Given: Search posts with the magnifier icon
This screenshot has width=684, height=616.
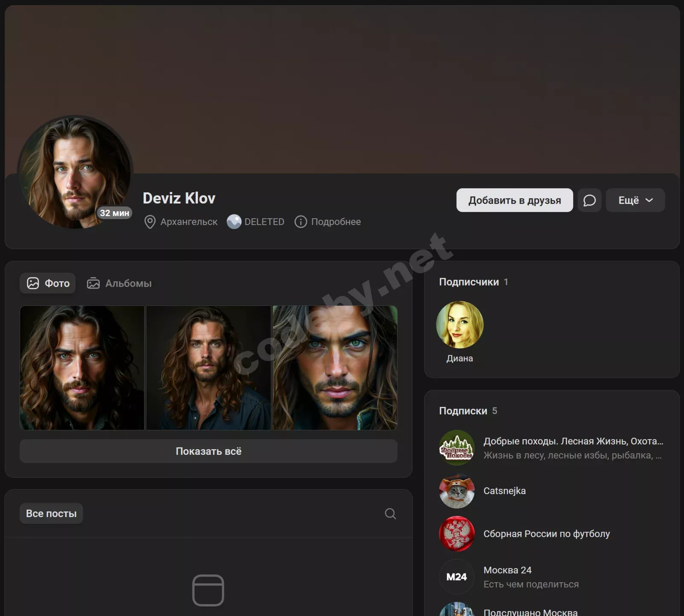Looking at the screenshot, I should pos(390,513).
